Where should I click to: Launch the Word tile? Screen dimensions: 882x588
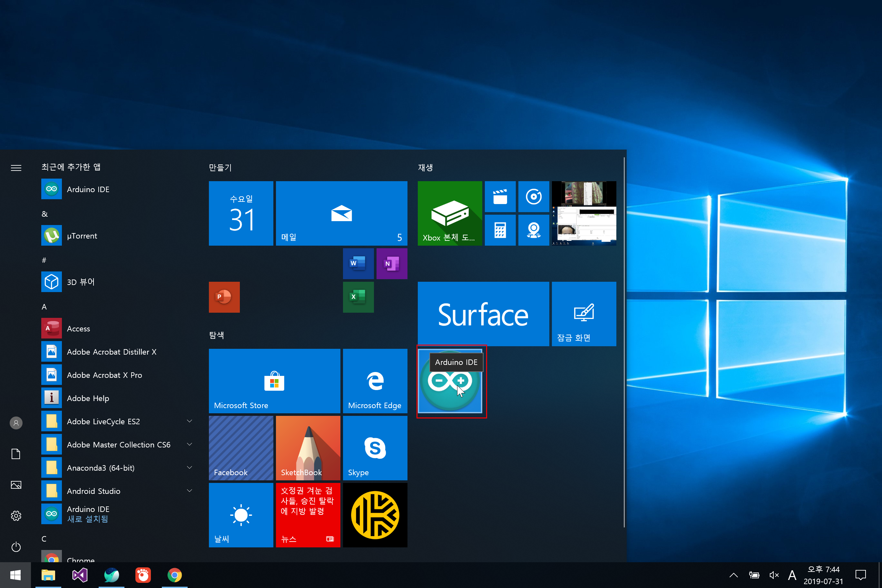point(358,263)
